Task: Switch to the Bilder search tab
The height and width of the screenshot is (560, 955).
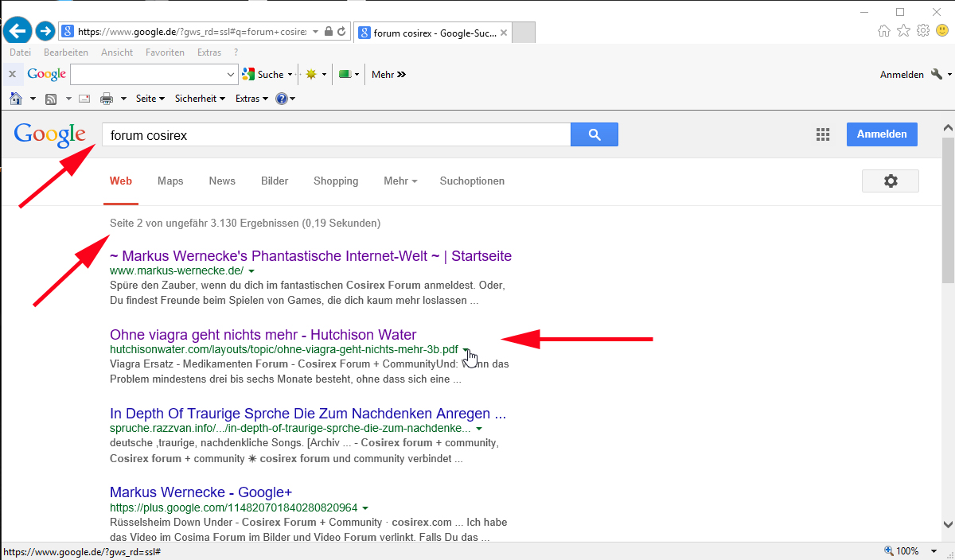Action: pos(275,181)
